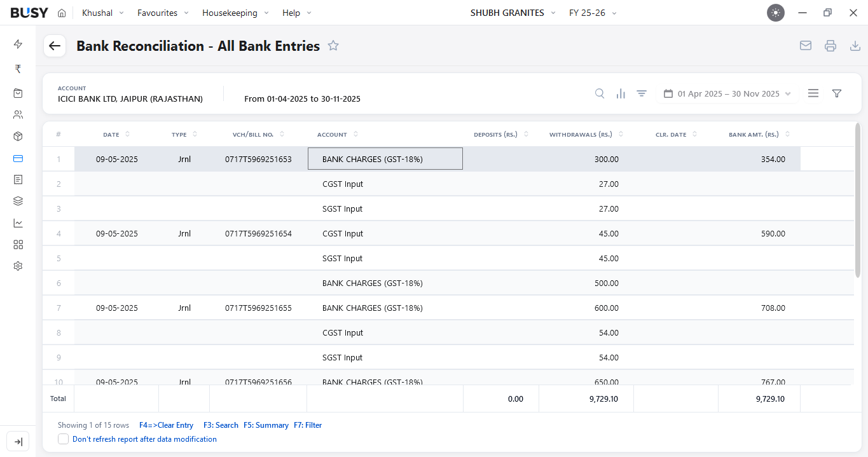The height and width of the screenshot is (457, 868).
Task: Open the people/parties sidebar icon
Action: click(18, 115)
